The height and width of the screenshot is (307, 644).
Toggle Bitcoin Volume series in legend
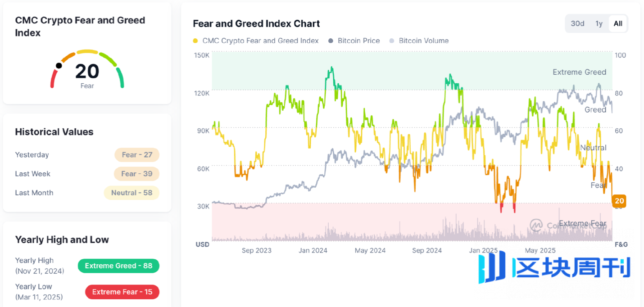click(x=423, y=41)
